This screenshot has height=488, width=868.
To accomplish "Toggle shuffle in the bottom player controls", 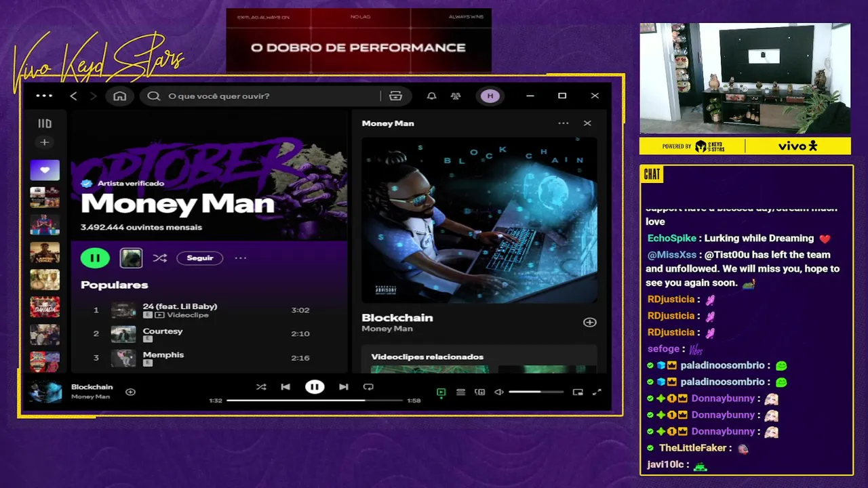I will click(x=261, y=387).
